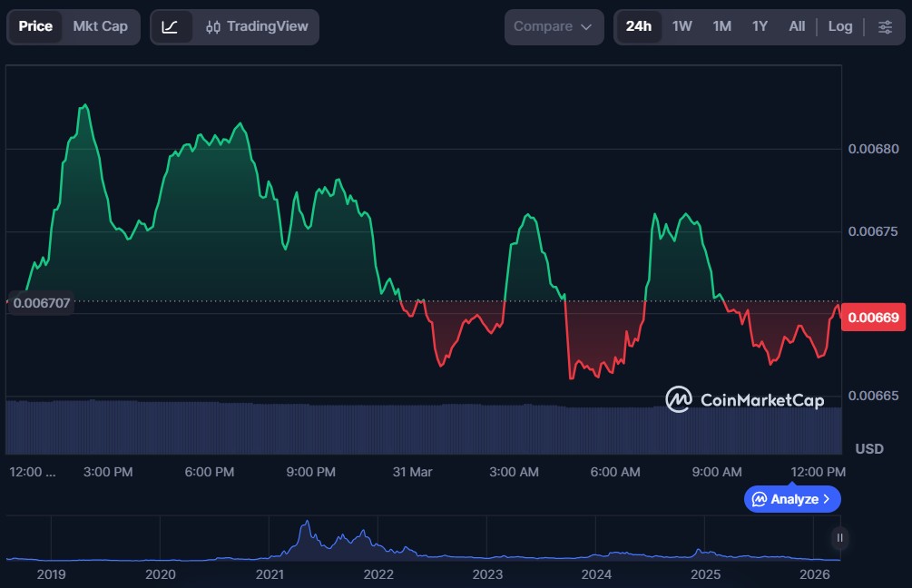912x588 pixels.
Task: Toggle Log scale on the chart
Action: click(x=840, y=26)
